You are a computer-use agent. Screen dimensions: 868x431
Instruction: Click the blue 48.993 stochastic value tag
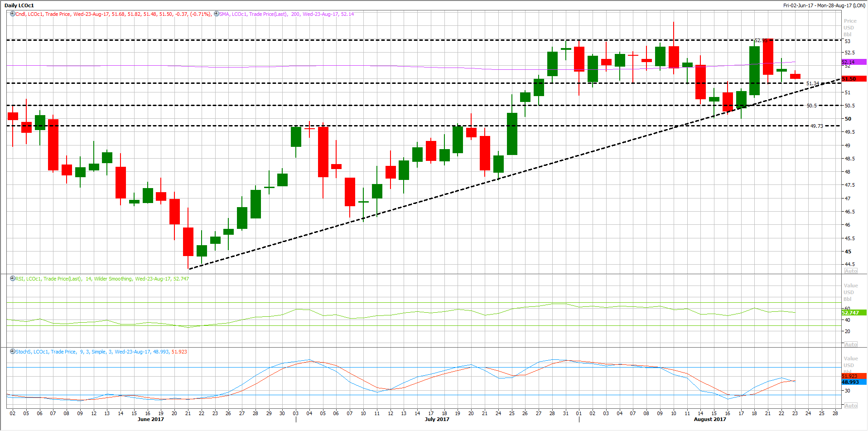(854, 382)
